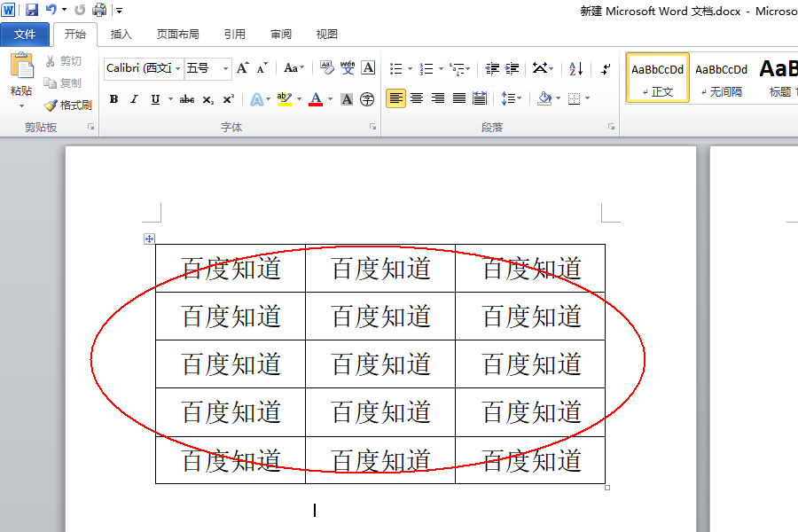Open the 文件 menu

click(25, 34)
